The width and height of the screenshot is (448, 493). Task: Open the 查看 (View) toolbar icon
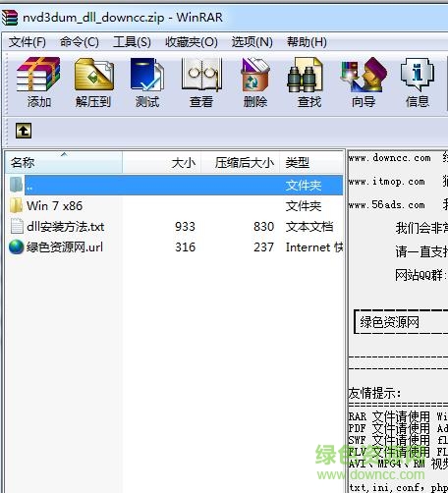pos(201,75)
